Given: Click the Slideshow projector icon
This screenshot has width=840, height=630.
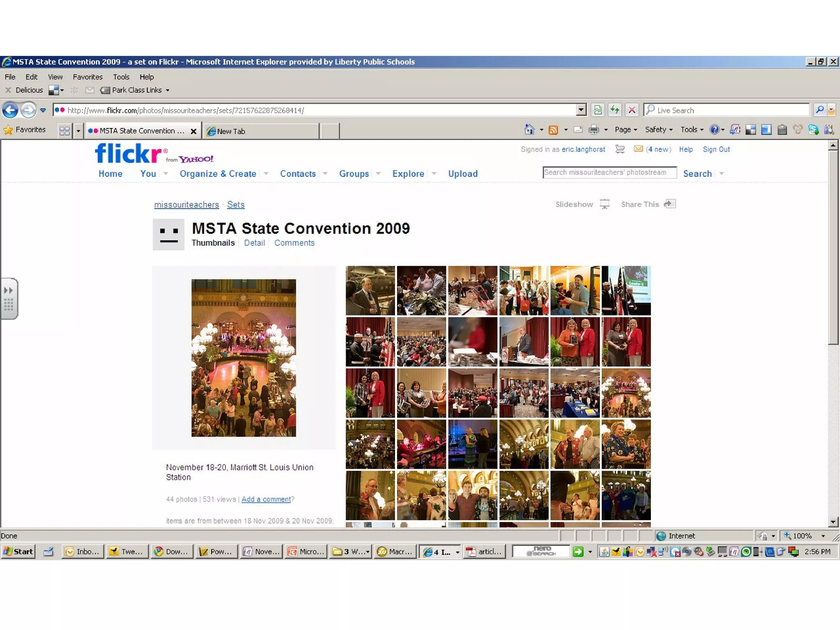Looking at the screenshot, I should [x=605, y=204].
